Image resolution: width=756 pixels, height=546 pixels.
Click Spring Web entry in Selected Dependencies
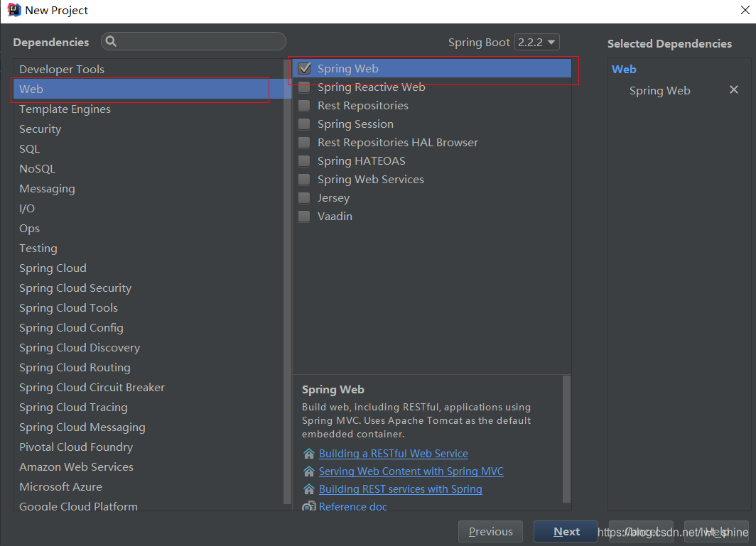[x=659, y=91]
